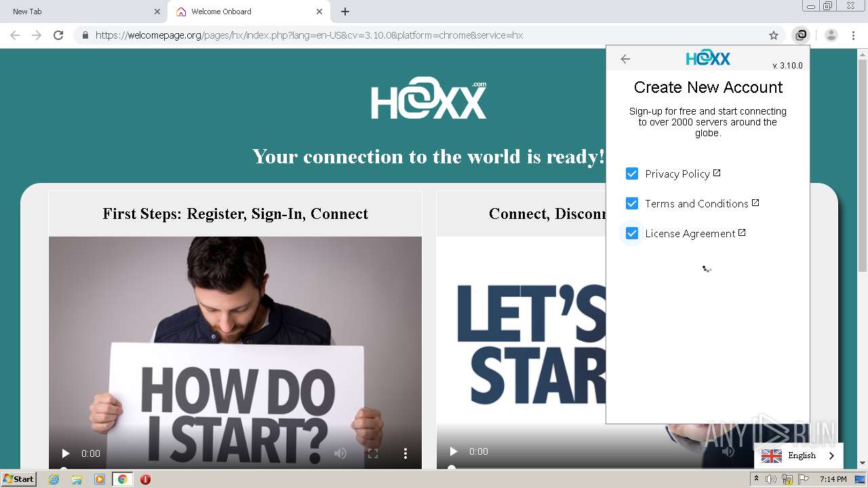Click Terms and Conditions label

pos(696,204)
